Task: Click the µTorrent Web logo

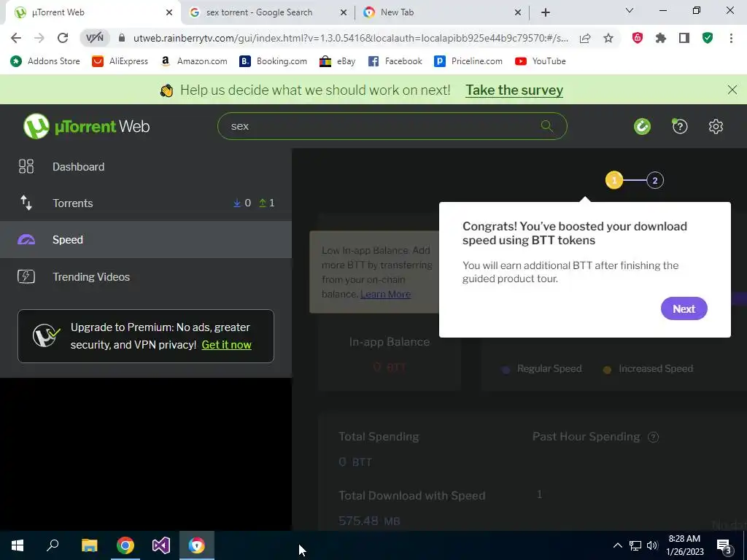Action: (87, 126)
